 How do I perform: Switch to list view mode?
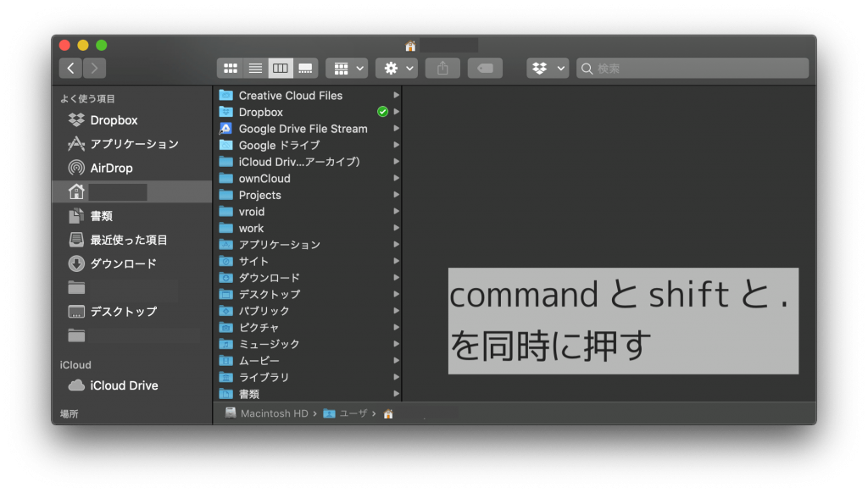pyautogui.click(x=255, y=68)
